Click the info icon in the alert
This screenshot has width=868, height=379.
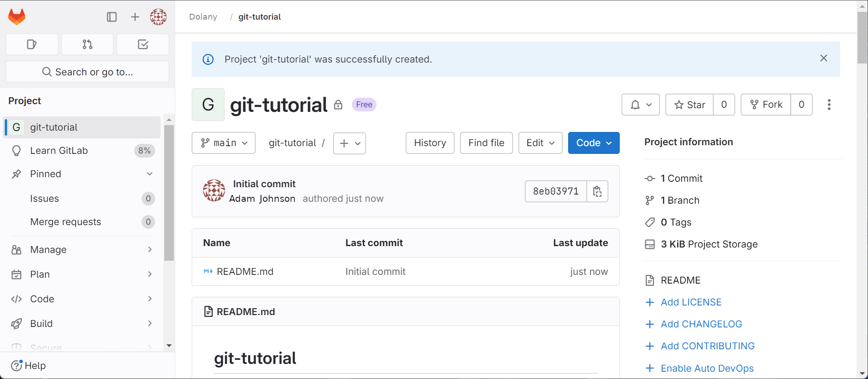208,59
